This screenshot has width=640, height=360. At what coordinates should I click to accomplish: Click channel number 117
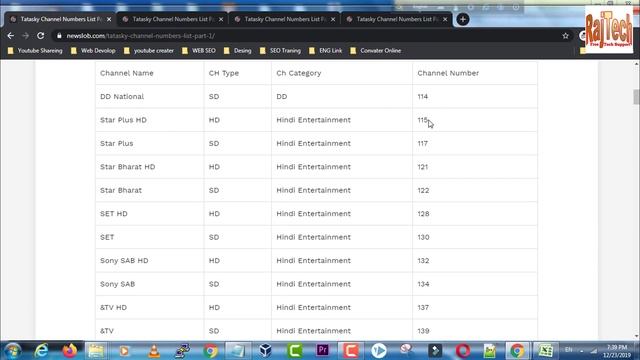(422, 144)
